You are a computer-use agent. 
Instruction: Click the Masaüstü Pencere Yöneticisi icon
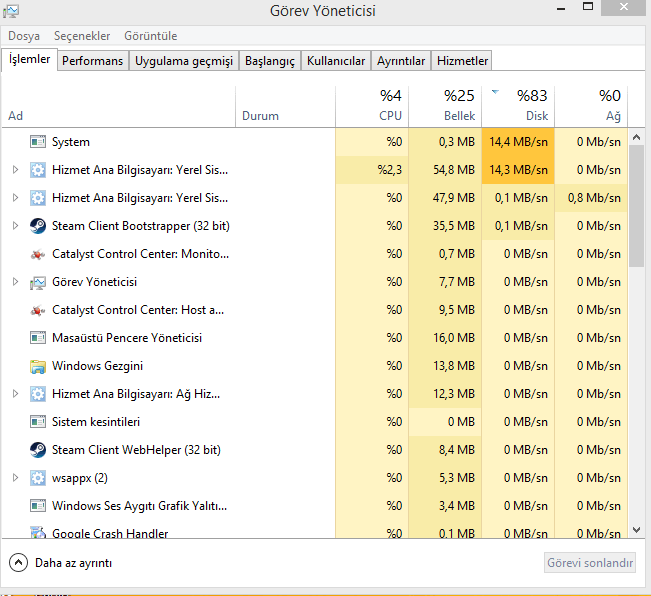[x=38, y=338]
